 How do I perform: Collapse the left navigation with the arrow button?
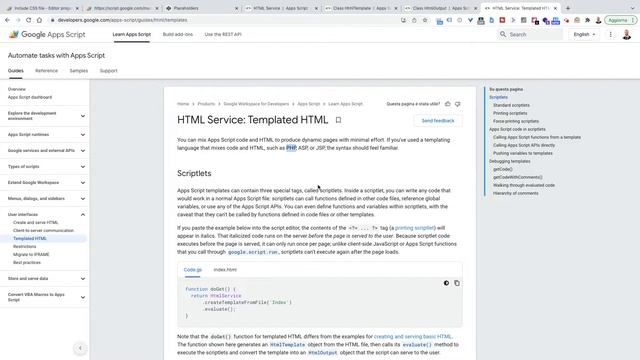point(80,348)
